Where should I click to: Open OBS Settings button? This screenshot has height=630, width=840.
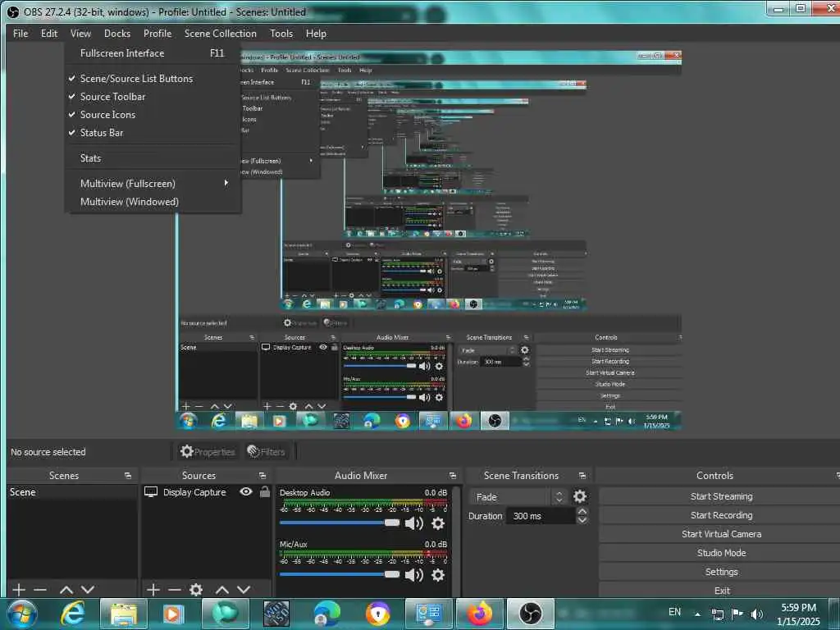click(x=721, y=572)
